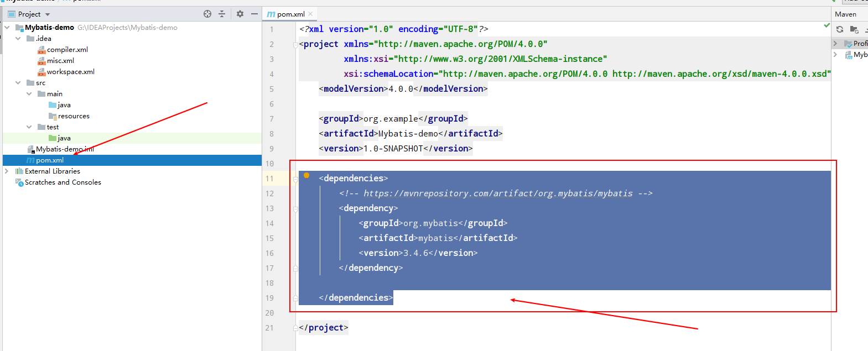This screenshot has width=868, height=351.
Task: Select the resources folder
Action: (74, 116)
